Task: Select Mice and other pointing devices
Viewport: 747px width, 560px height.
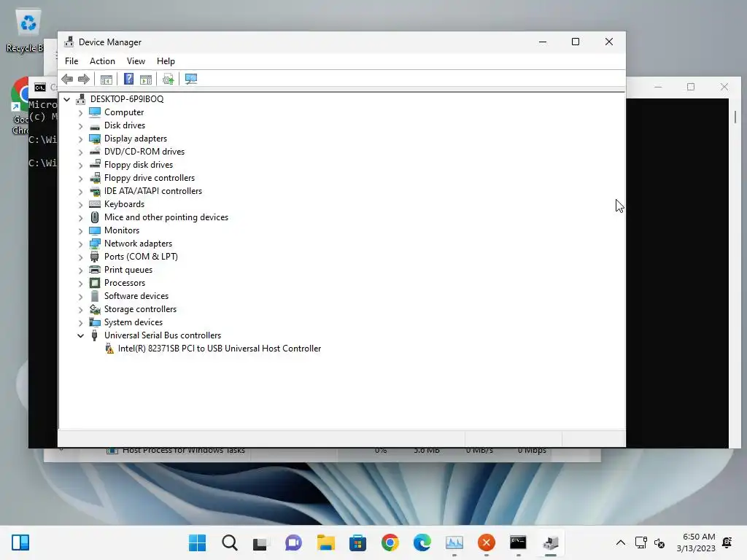Action: point(166,217)
